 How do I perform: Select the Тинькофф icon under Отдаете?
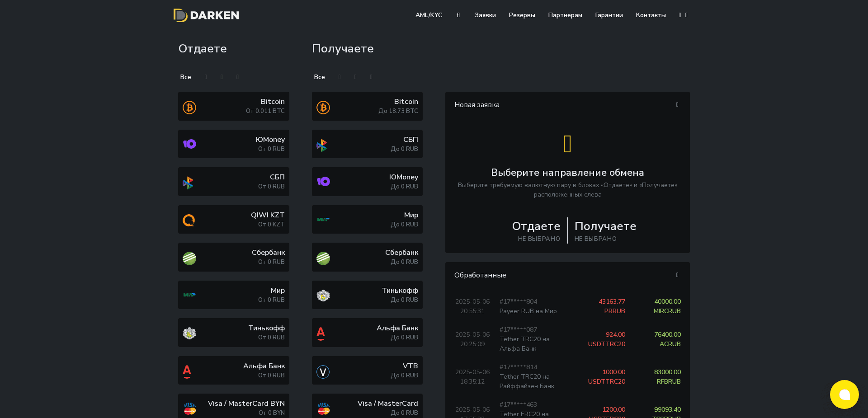click(x=189, y=333)
